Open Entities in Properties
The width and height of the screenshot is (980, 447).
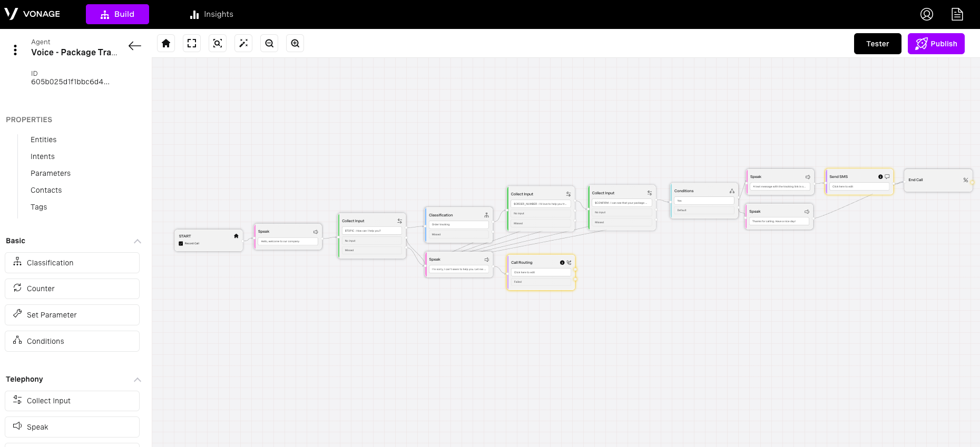44,140
